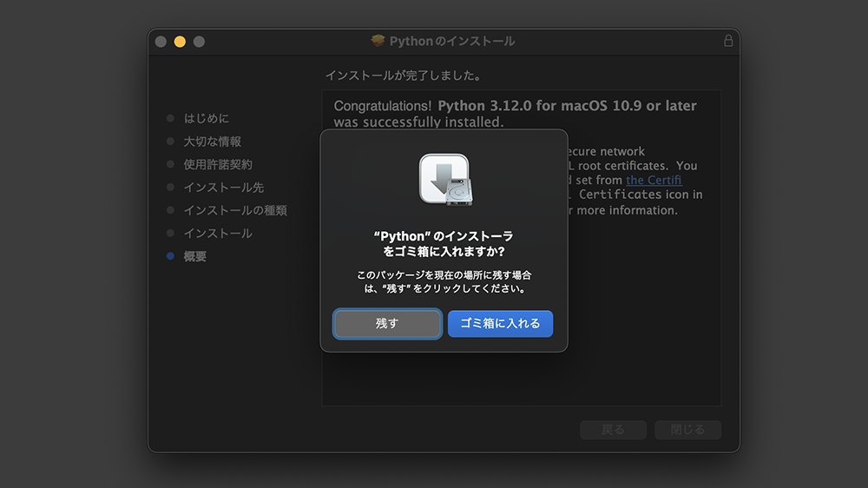The height and width of the screenshot is (488, 868).
Task: Select the インストール step in sidebar
Action: (x=218, y=234)
